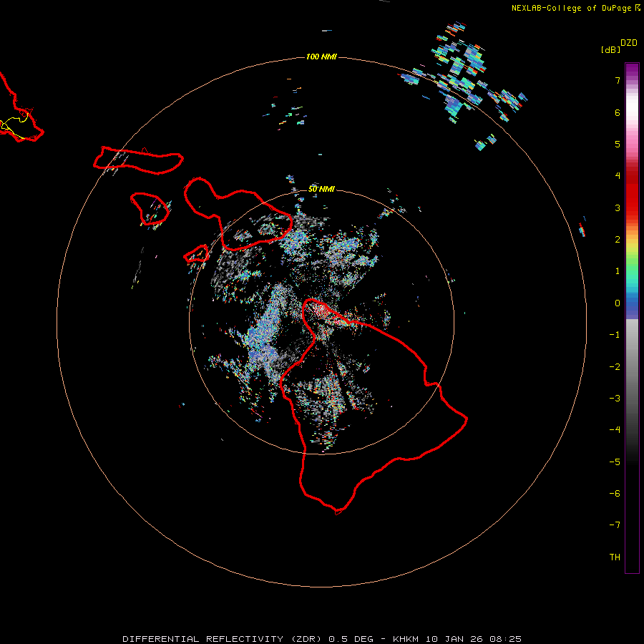Click the colorbar at the 7 dB level
The image size is (644, 644).
coord(632,80)
